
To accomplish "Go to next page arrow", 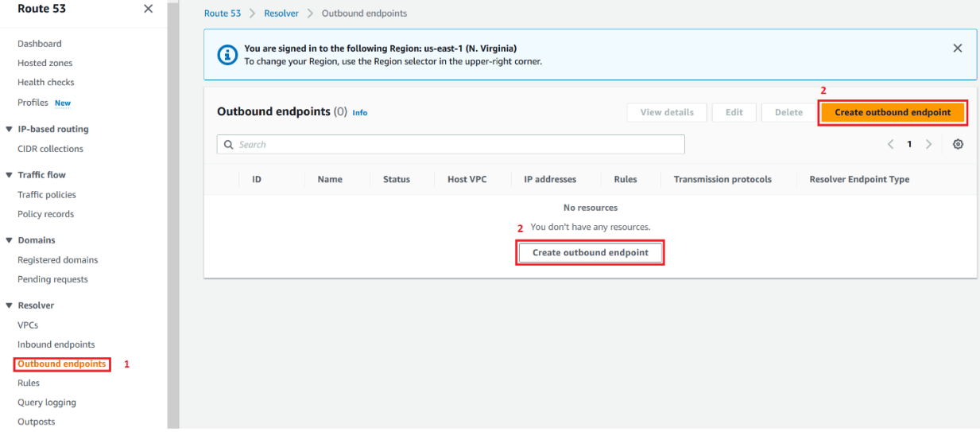I will click(928, 144).
